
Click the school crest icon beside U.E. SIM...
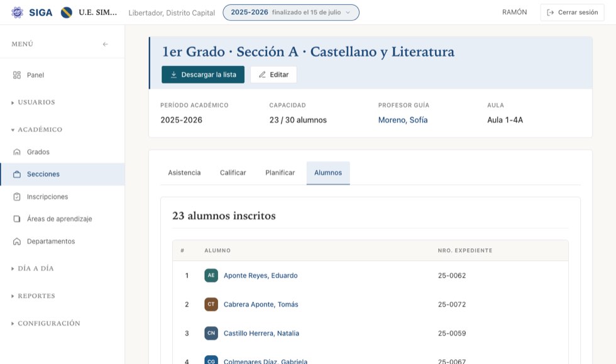67,13
